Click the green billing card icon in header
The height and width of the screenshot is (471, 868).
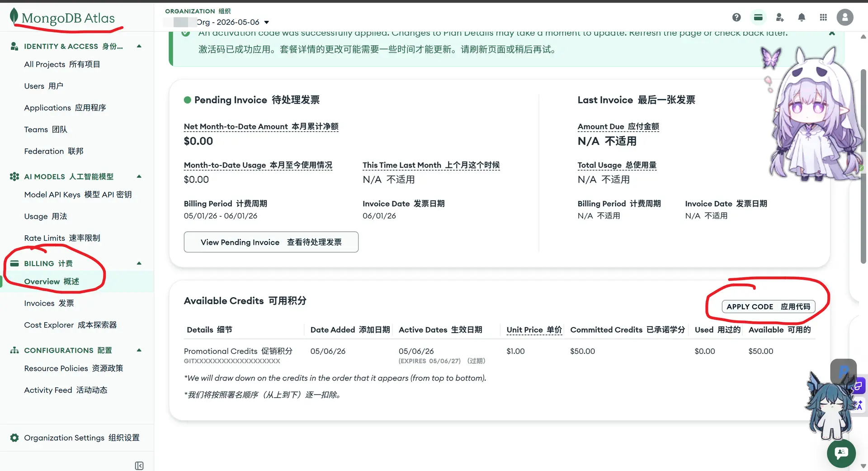(x=758, y=17)
